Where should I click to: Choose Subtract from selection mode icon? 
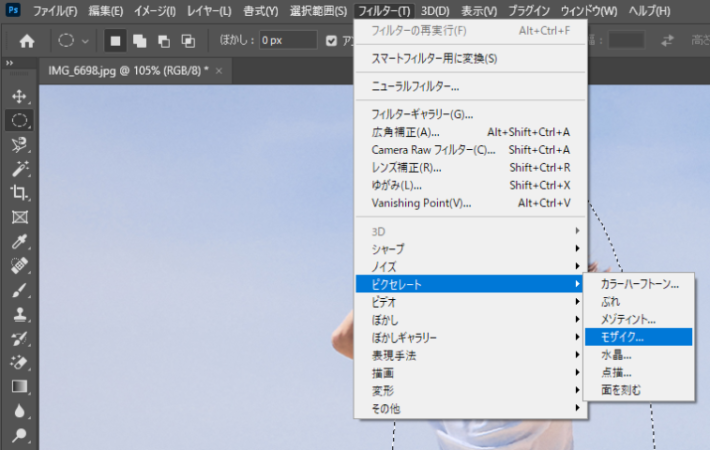point(163,41)
